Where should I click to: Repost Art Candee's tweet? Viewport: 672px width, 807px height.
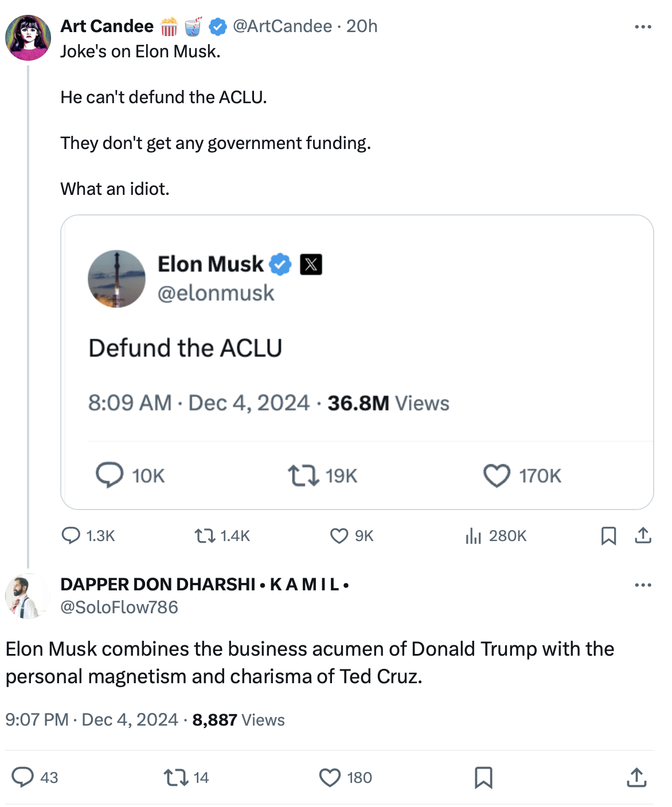204,536
